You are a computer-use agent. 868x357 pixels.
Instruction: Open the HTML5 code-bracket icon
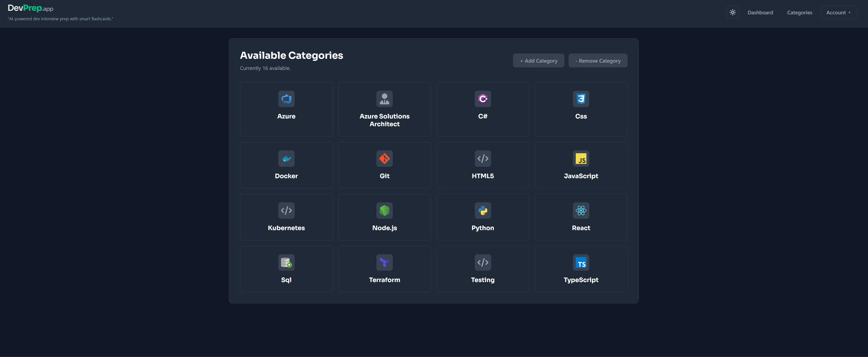coord(483,158)
